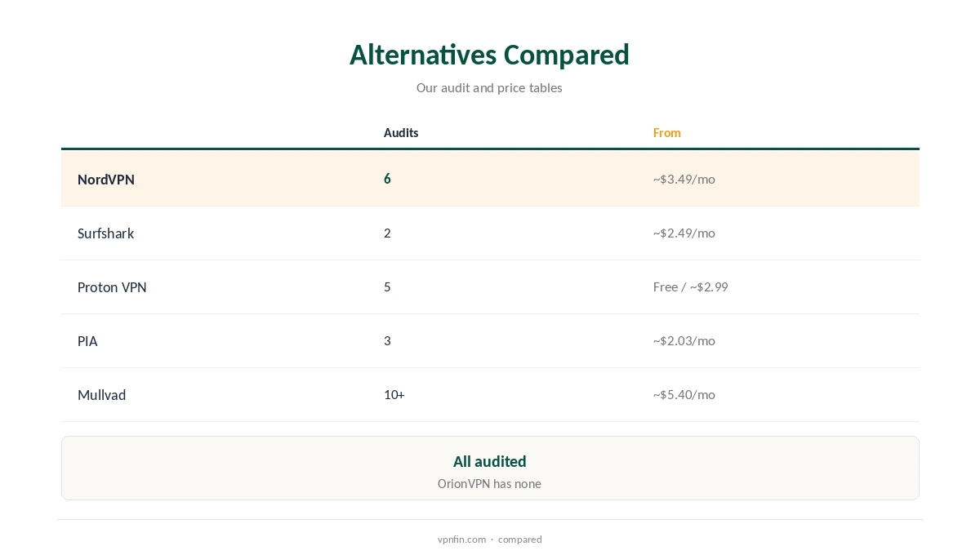Screen dimensions: 980x555
Task: Select the From column header
Action: pos(667,133)
